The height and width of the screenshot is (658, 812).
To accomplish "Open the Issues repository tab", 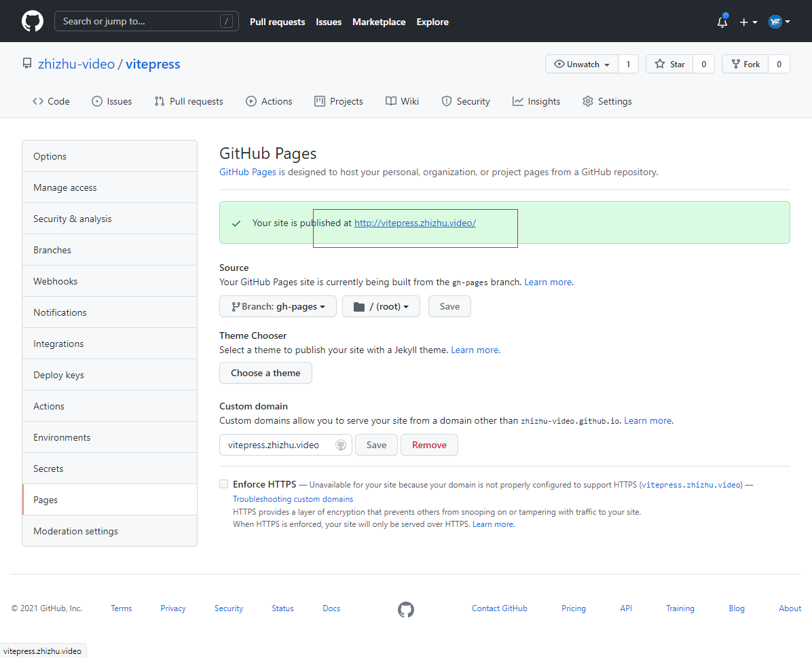I will click(112, 101).
